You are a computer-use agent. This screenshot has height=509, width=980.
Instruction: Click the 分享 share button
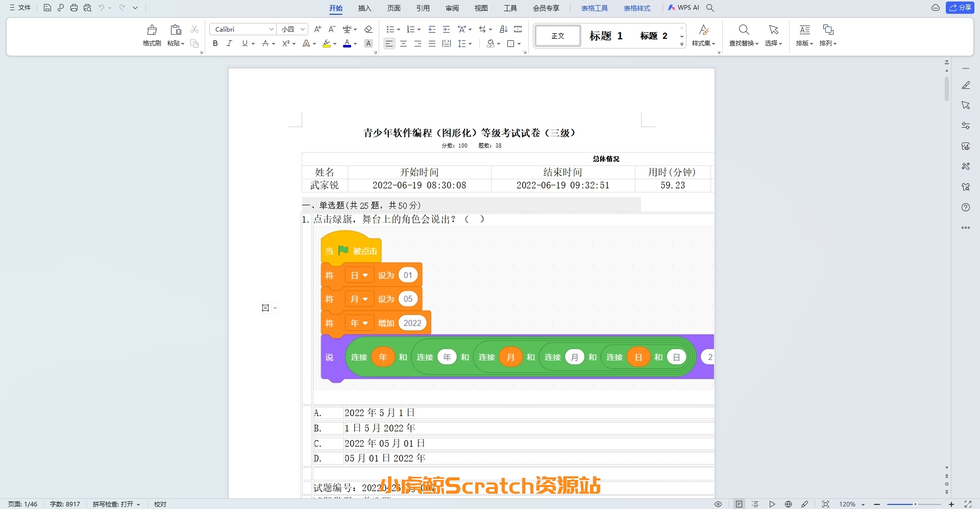(x=961, y=8)
